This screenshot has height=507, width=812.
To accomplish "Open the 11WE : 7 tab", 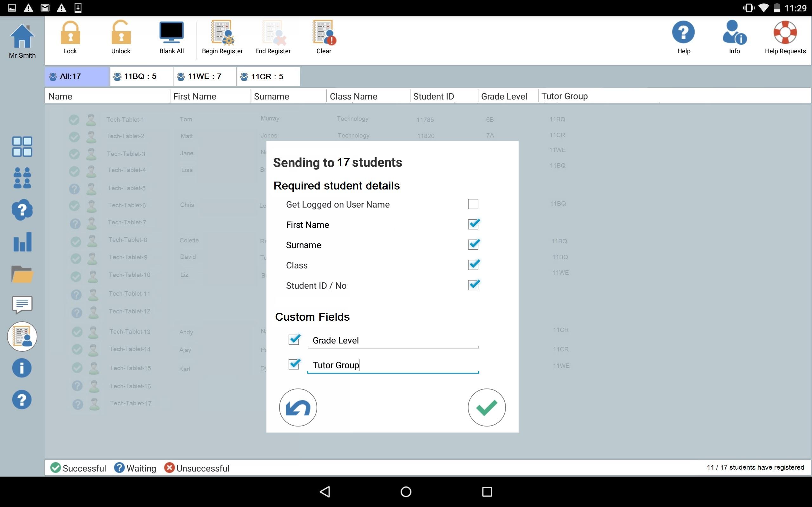I will (204, 76).
